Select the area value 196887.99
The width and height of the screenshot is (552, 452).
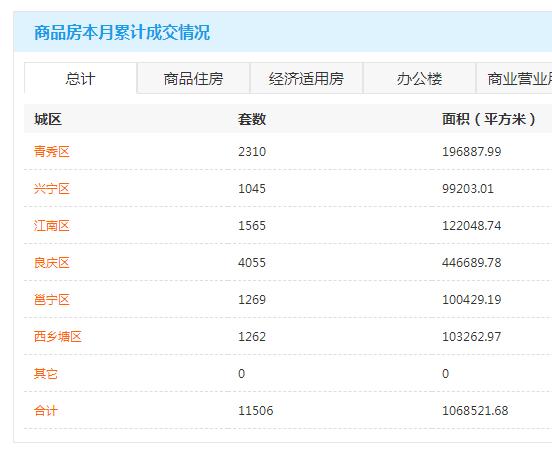point(471,152)
